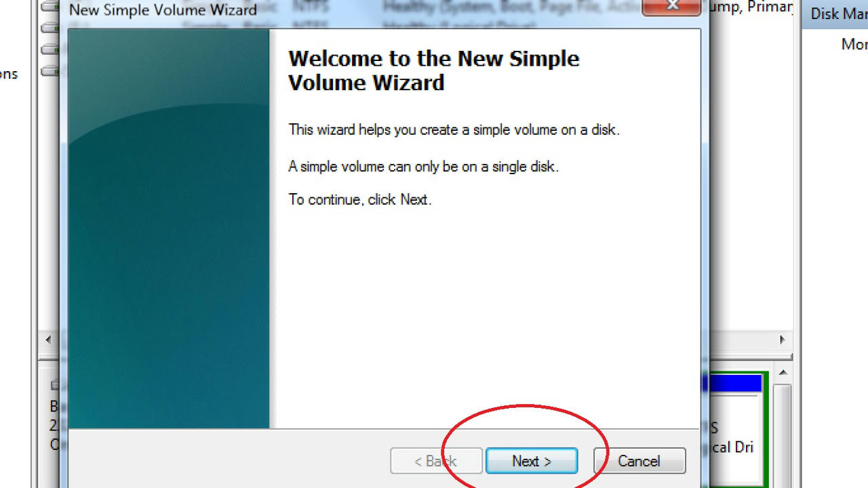Click the vertical scrollbar thumb in disk pane
The width and height of the screenshot is (868, 488).
(782, 435)
